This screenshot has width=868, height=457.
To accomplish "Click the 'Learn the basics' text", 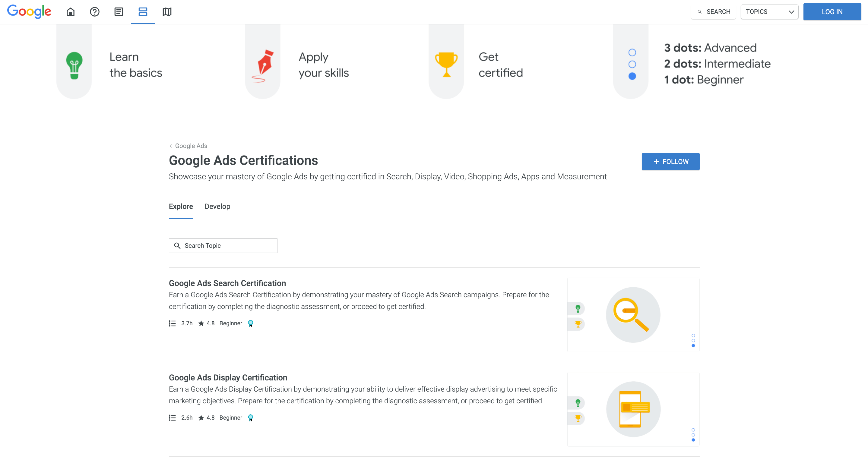I will click(x=136, y=65).
